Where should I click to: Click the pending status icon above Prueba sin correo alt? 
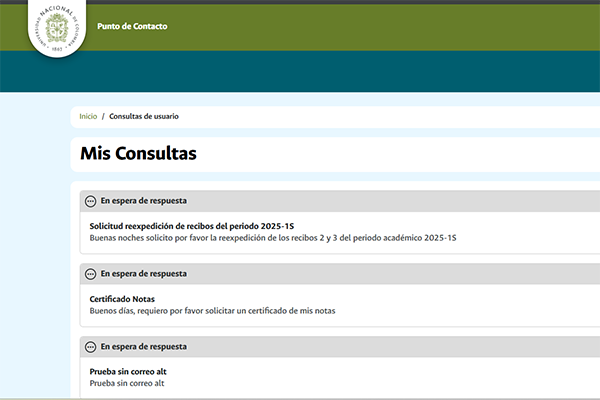click(91, 347)
